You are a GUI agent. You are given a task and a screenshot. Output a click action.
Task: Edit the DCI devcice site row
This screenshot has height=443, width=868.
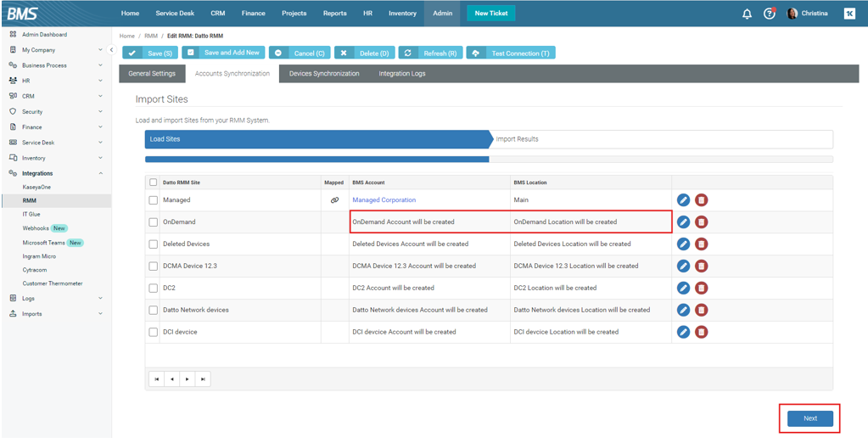(x=683, y=332)
